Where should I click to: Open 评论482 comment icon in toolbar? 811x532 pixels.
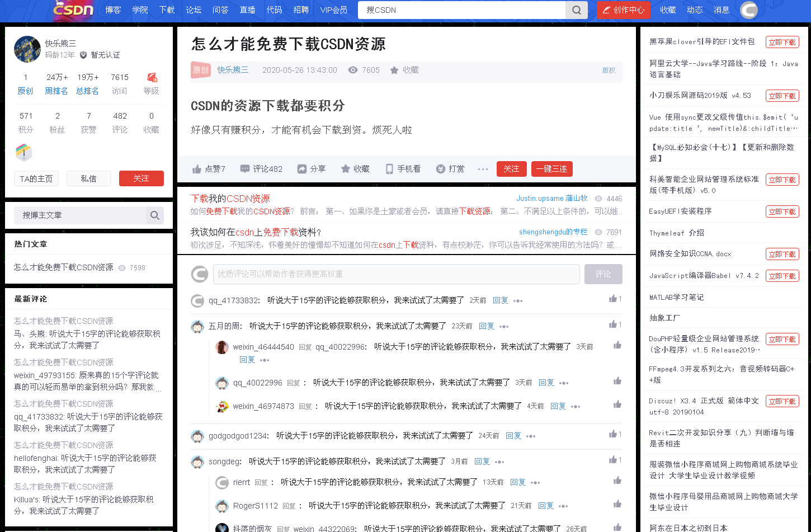pos(245,169)
